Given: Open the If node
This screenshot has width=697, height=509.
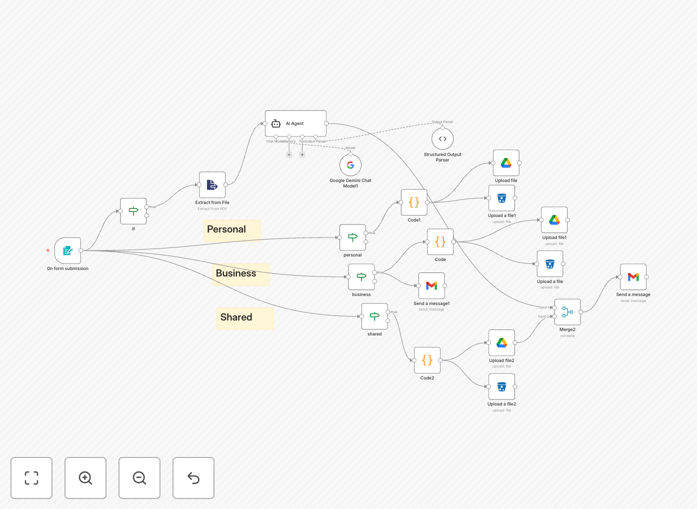Looking at the screenshot, I should [x=133, y=211].
